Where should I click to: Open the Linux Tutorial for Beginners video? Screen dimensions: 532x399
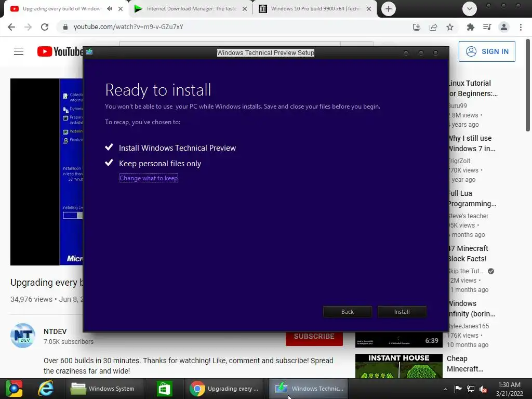coord(473,88)
